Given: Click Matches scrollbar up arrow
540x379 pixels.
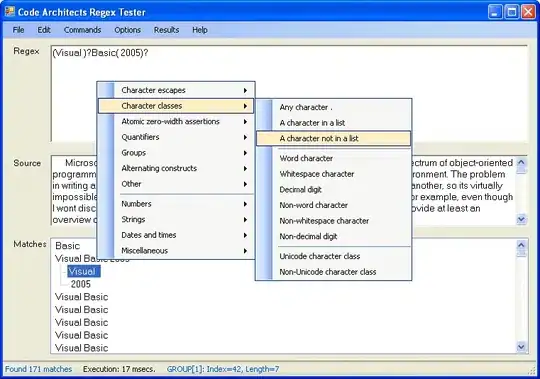Looking at the screenshot, I should click(x=521, y=245).
